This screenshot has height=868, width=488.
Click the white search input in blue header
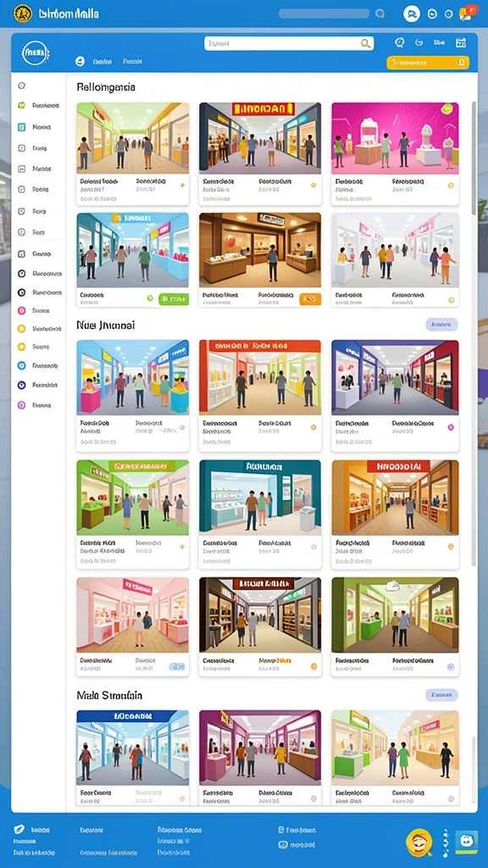click(x=289, y=43)
